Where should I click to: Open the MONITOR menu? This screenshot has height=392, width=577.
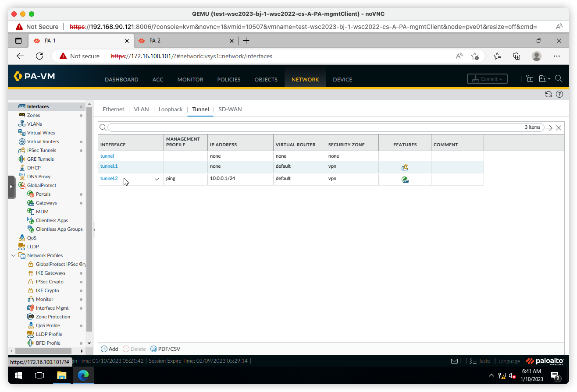click(x=190, y=80)
